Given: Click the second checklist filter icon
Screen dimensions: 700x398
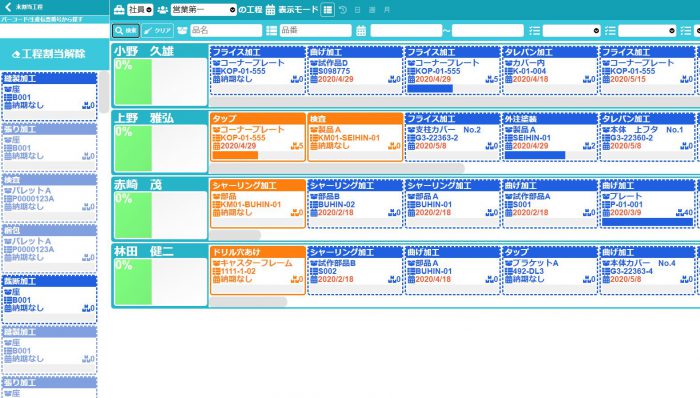Looking at the screenshot, I should point(610,30).
